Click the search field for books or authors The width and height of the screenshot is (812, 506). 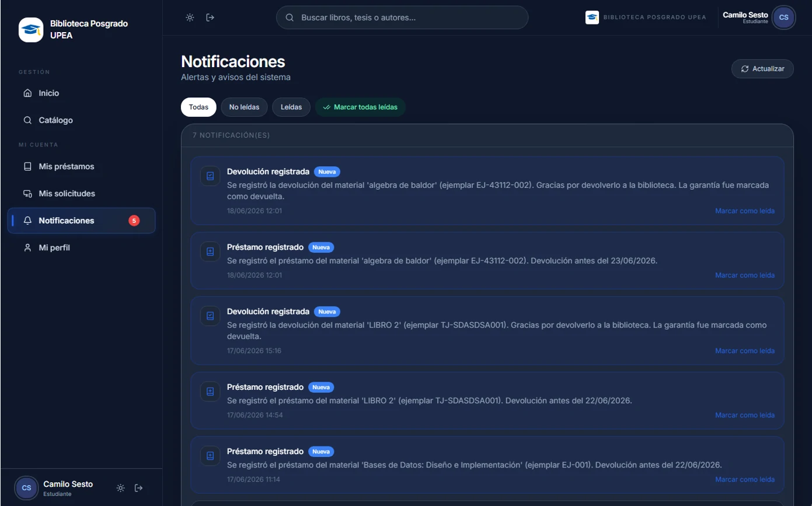tap(402, 18)
